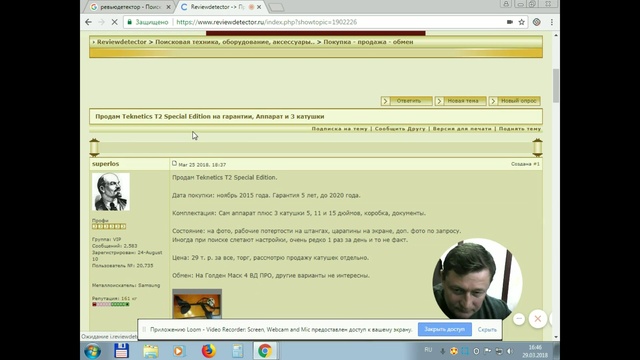Open File Explorer from taskbar
This screenshot has height=360, width=640.
150,351
